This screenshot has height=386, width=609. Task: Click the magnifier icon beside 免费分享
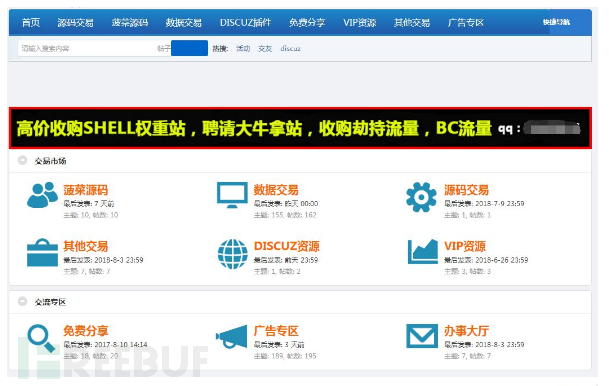pos(41,338)
